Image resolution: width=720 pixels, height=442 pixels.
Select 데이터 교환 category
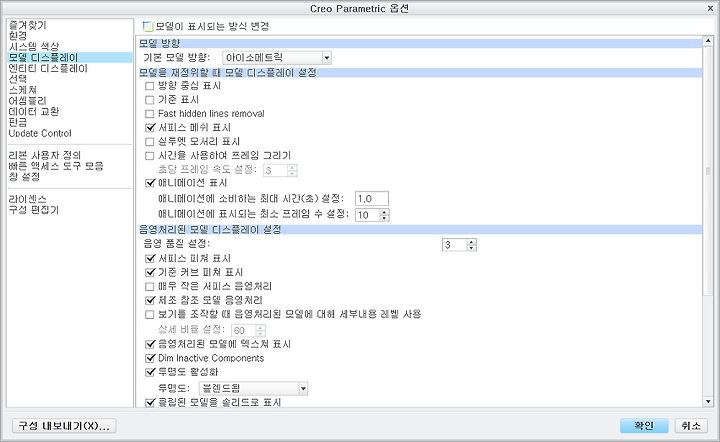point(34,112)
